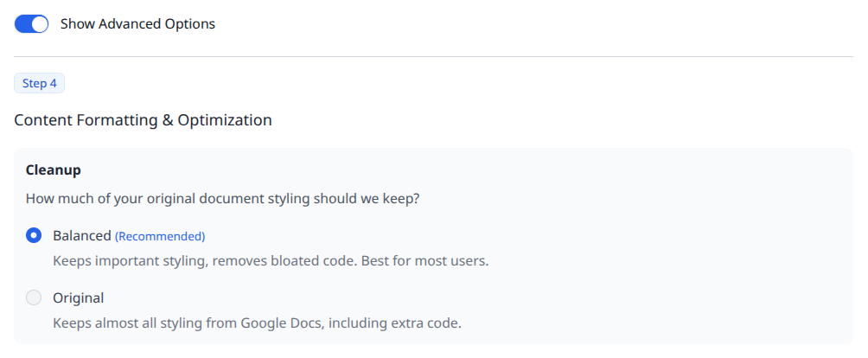Image resolution: width=868 pixels, height=358 pixels.
Task: Select the Balanced radio button
Action: (x=34, y=235)
